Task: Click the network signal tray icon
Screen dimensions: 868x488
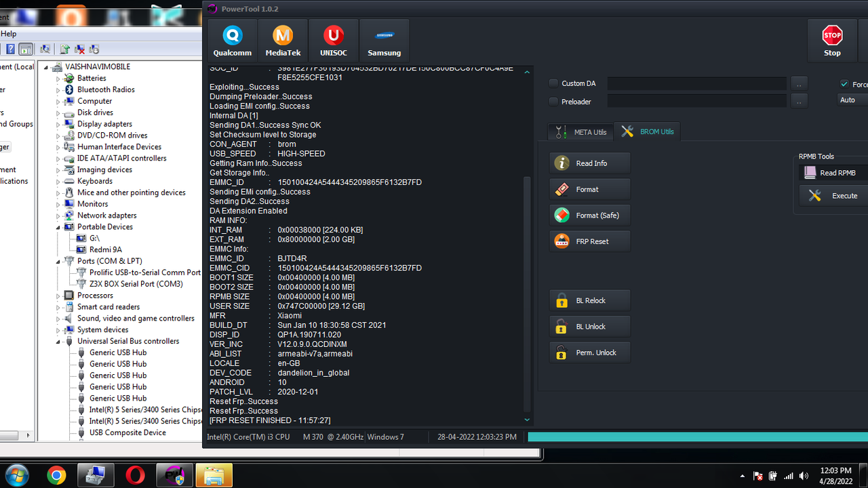Action: [789, 476]
